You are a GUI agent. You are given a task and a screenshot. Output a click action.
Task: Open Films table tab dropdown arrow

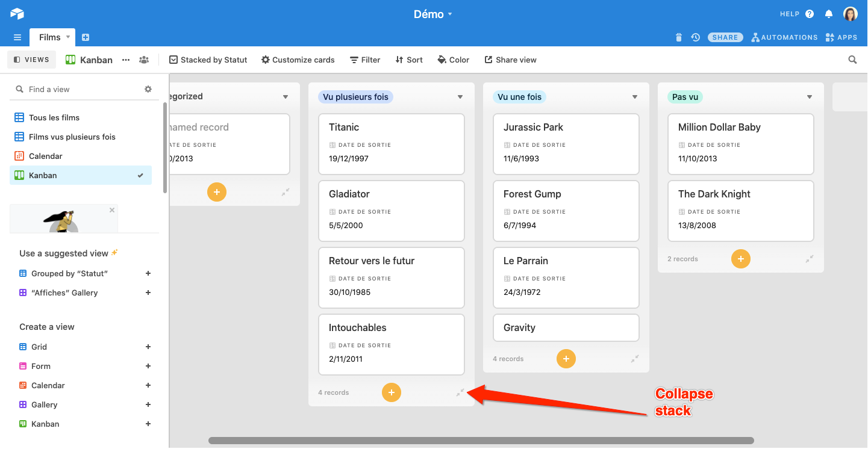(68, 37)
